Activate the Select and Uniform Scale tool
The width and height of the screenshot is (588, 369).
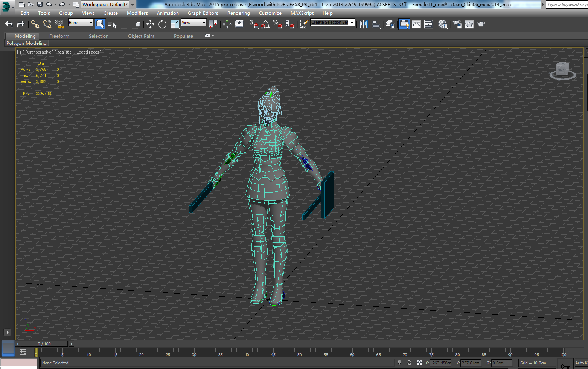[x=175, y=24]
